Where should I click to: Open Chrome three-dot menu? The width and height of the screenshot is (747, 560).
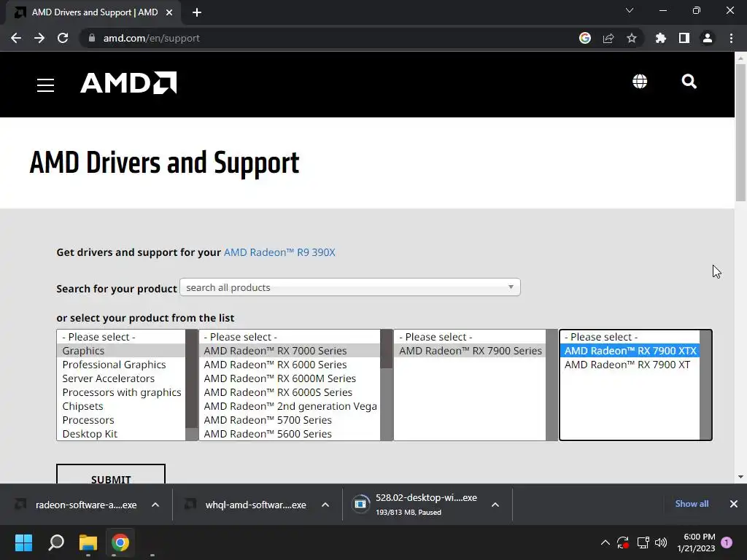point(731,38)
